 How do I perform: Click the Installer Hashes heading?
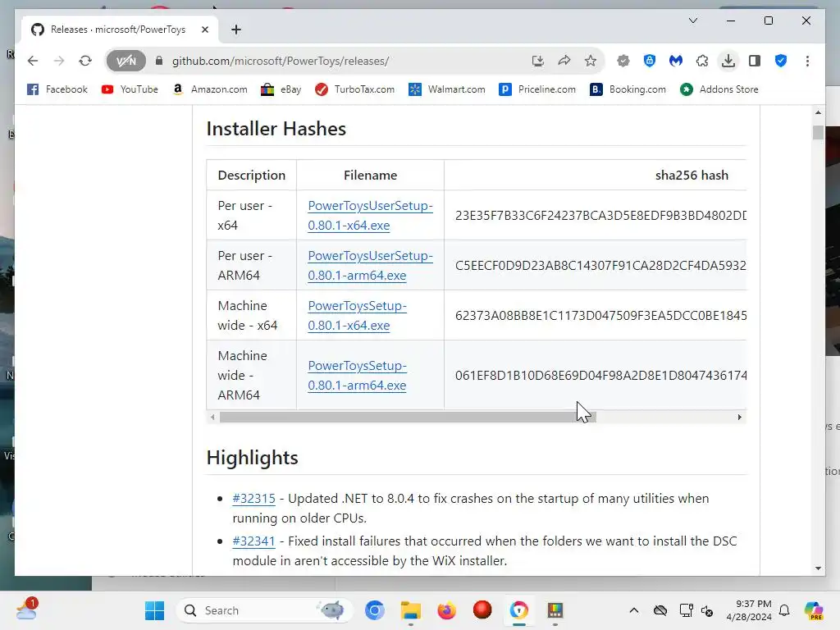tap(276, 129)
